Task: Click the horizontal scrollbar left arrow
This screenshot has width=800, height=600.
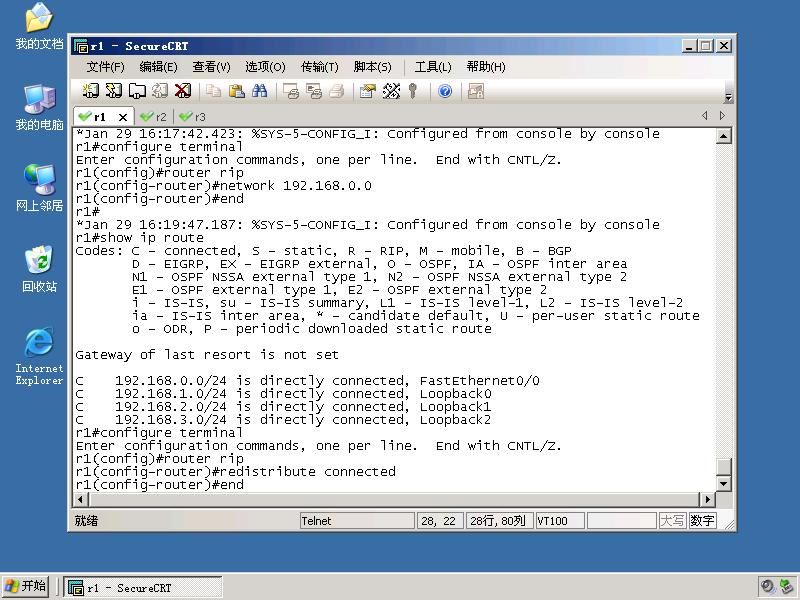Action: click(x=81, y=499)
